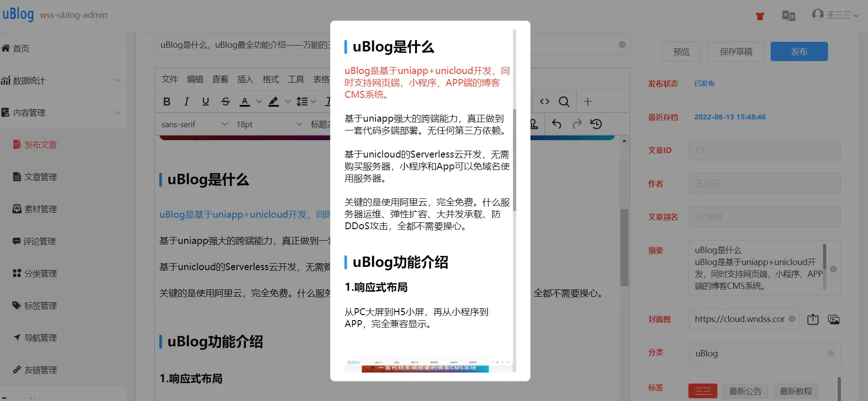Undo the last edit

557,124
